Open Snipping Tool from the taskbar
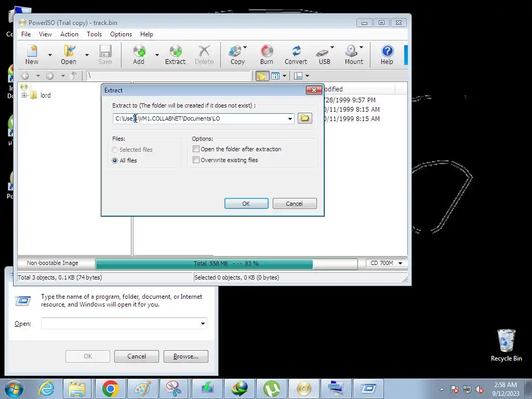 (x=175, y=388)
